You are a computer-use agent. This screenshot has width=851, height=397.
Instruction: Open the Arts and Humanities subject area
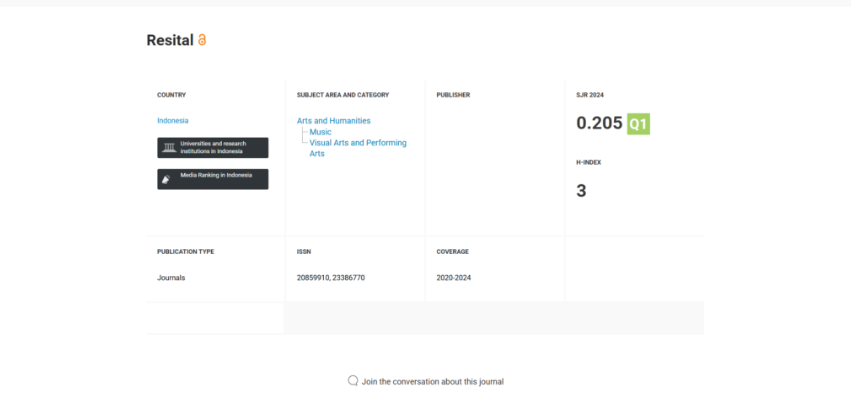pos(334,121)
